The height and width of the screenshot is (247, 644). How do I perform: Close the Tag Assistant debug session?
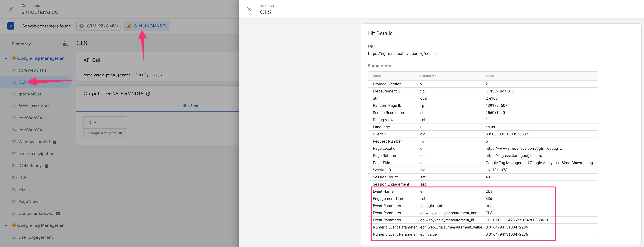[x=11, y=9]
